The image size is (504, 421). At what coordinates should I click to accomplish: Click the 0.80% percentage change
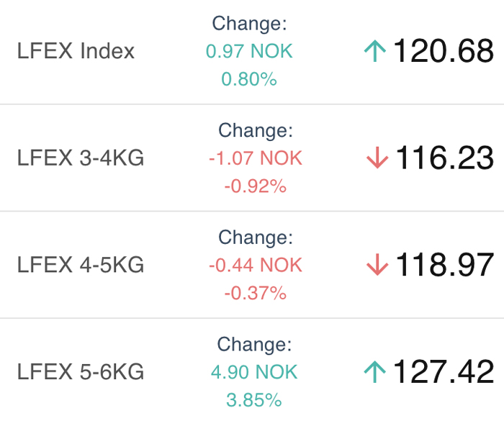pyautogui.click(x=249, y=79)
